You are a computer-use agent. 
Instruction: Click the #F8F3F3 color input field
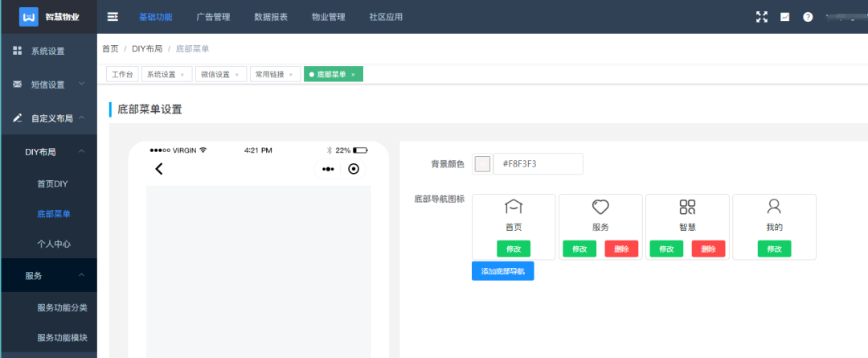(538, 164)
